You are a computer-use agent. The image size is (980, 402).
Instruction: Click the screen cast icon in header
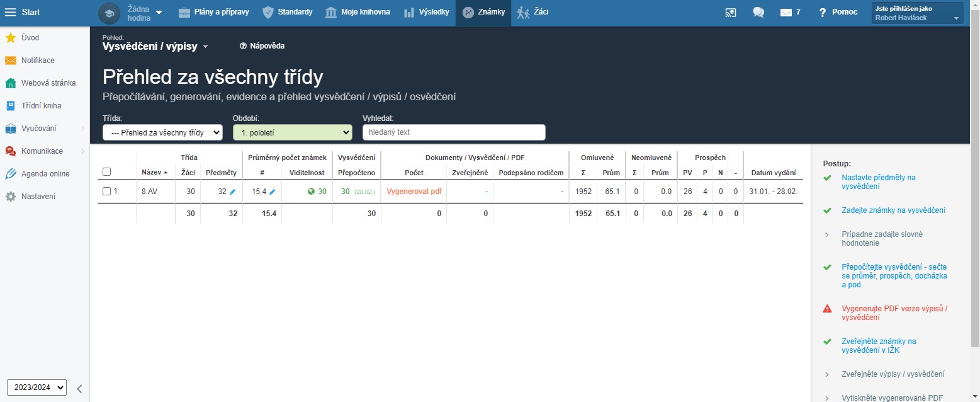point(730,13)
